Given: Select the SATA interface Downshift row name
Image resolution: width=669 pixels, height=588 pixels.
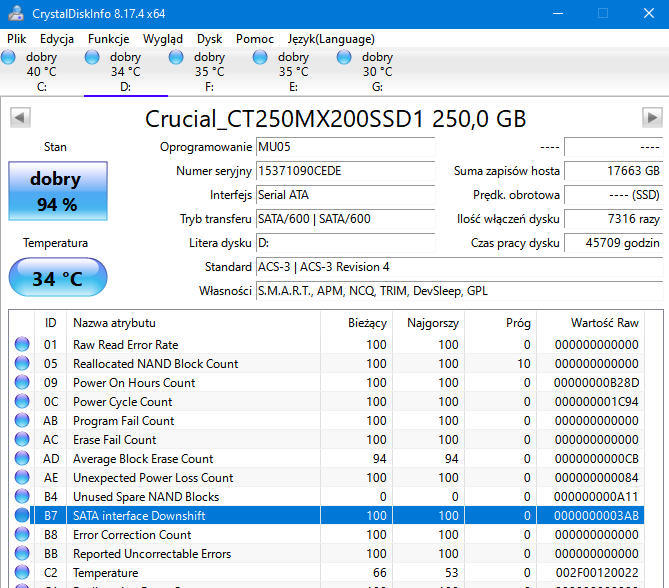Looking at the screenshot, I should [x=139, y=515].
